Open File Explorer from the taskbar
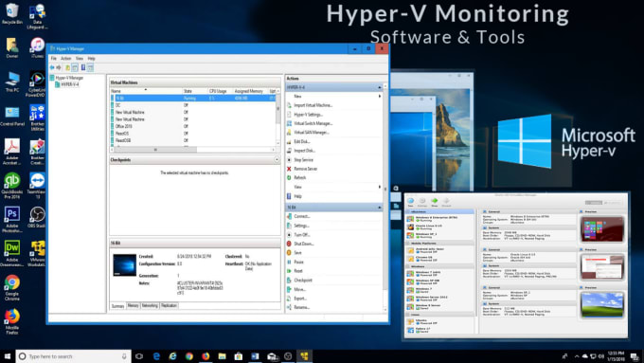The height and width of the screenshot is (363, 644). pyautogui.click(x=223, y=356)
